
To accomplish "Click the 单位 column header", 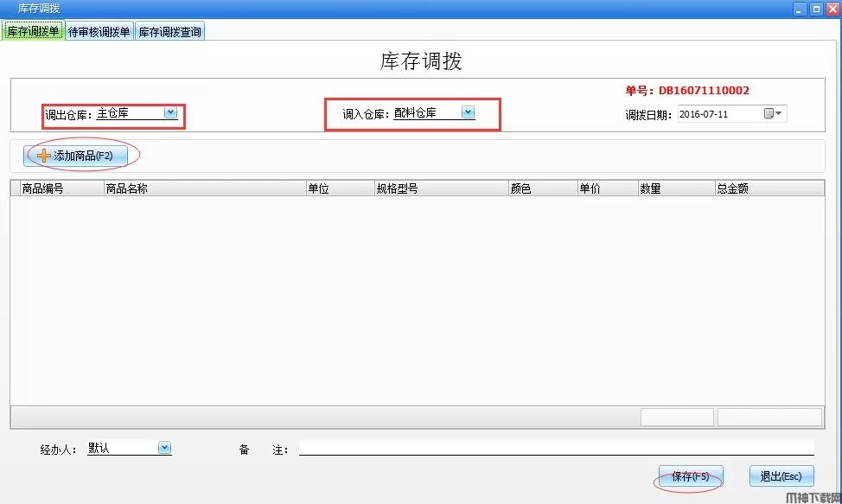I will coord(340,188).
